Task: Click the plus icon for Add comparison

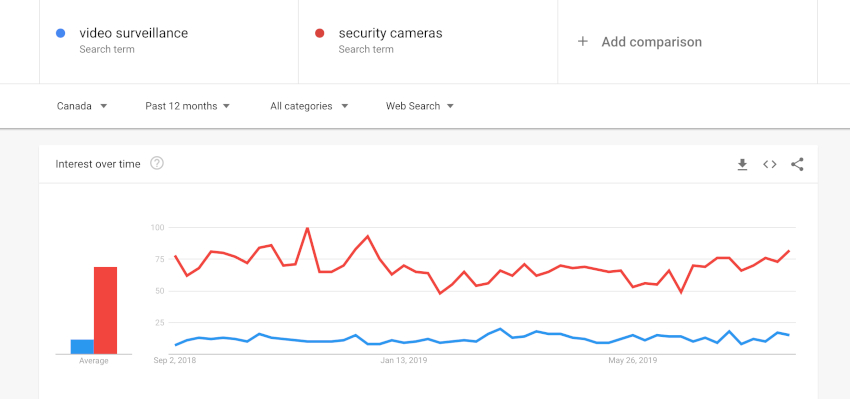Action: [x=583, y=42]
